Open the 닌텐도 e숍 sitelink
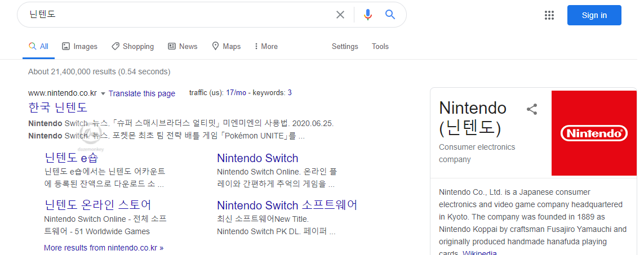The image size is (644, 255). [71, 158]
